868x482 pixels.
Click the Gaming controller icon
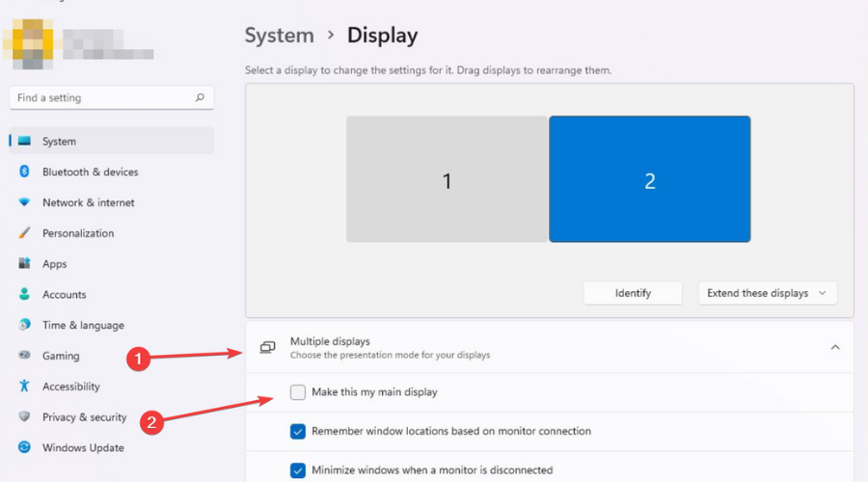tap(24, 356)
